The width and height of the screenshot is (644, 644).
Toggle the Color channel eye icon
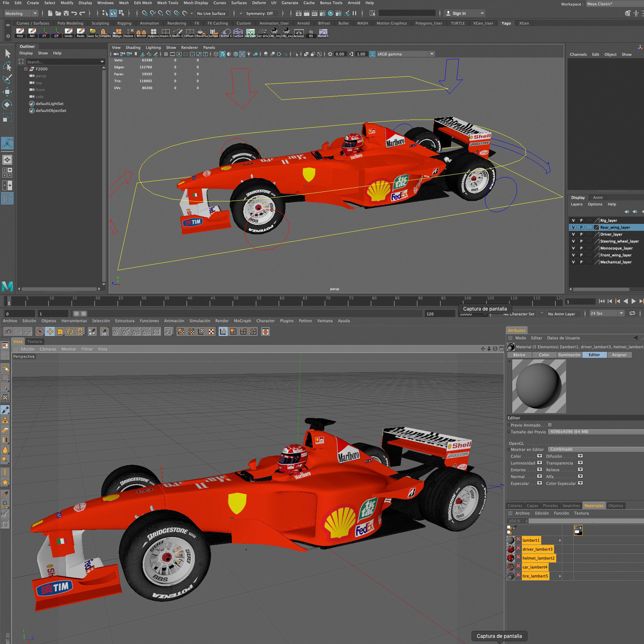[540, 456]
